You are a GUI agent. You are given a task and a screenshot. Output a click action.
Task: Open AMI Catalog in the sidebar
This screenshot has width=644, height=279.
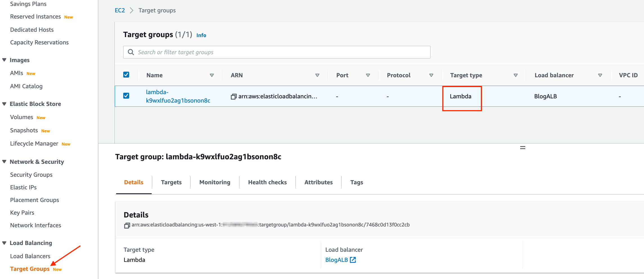pyautogui.click(x=26, y=86)
